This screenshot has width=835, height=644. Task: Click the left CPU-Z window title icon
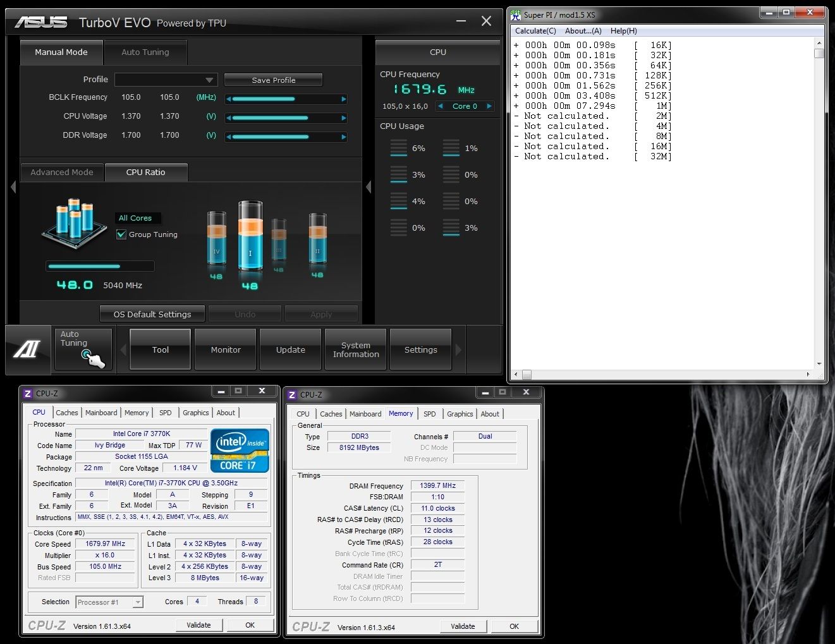click(x=27, y=394)
